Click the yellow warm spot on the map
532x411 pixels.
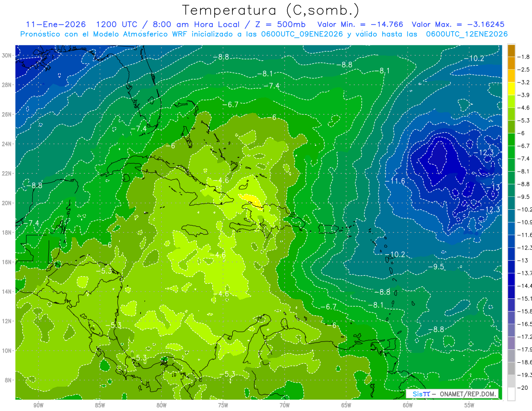coord(251,200)
